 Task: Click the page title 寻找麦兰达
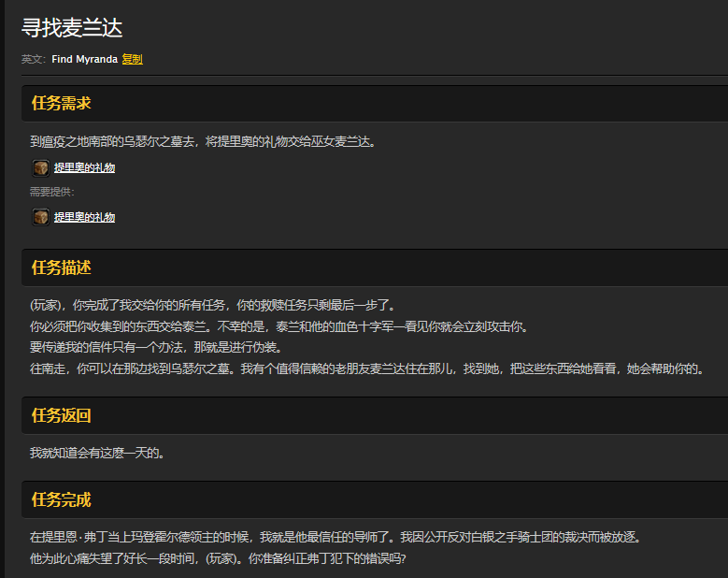click(x=72, y=28)
